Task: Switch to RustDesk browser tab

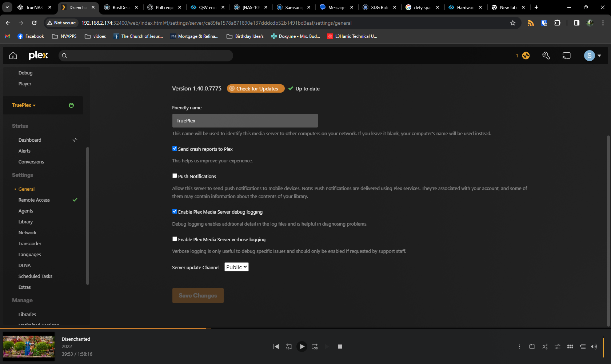Action: point(121,7)
